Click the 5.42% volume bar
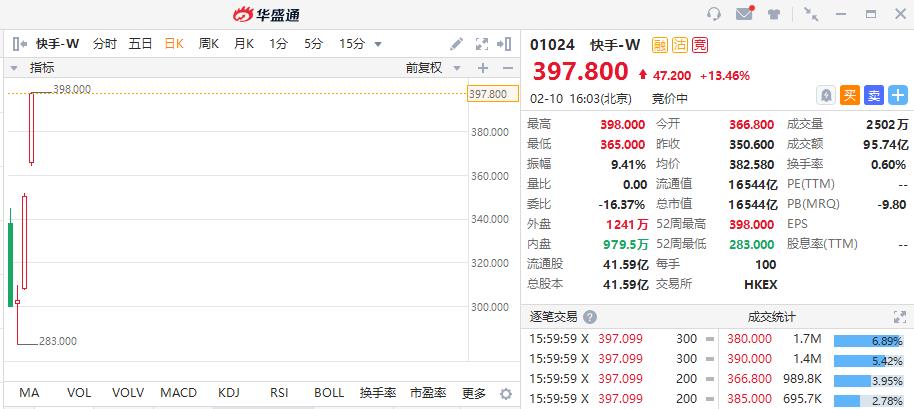Screen dimensions: 914x409 click(x=868, y=361)
